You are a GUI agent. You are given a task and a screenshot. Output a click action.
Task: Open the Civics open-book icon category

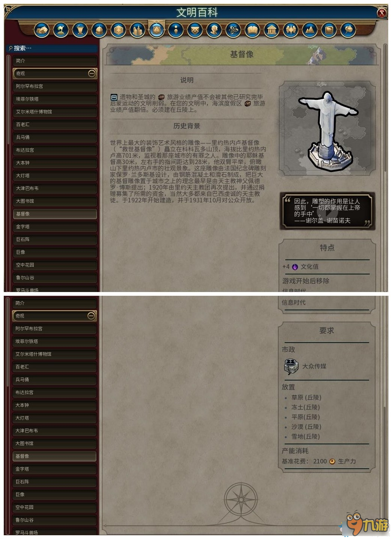252,30
